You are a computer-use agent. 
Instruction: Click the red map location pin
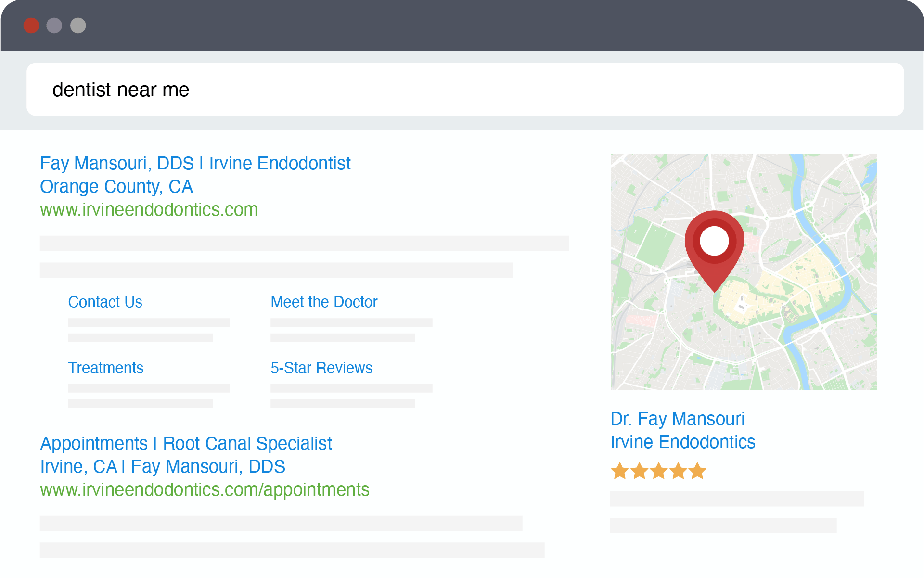[x=714, y=250]
